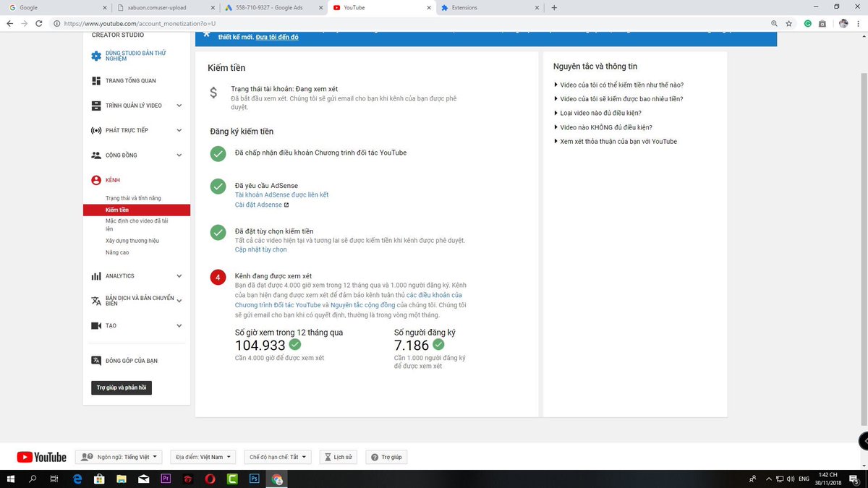Click the zoom magnifier icon in address bar
This screenshot has width=868, height=488.
pos(775,23)
